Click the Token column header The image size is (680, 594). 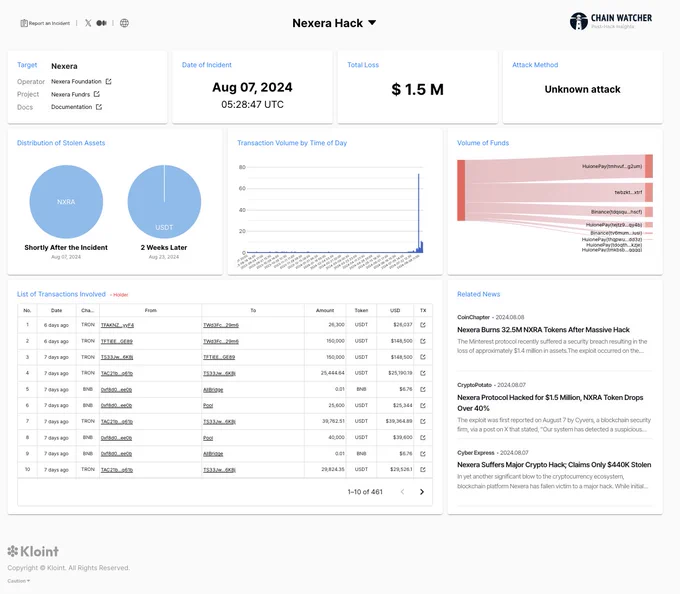361,310
